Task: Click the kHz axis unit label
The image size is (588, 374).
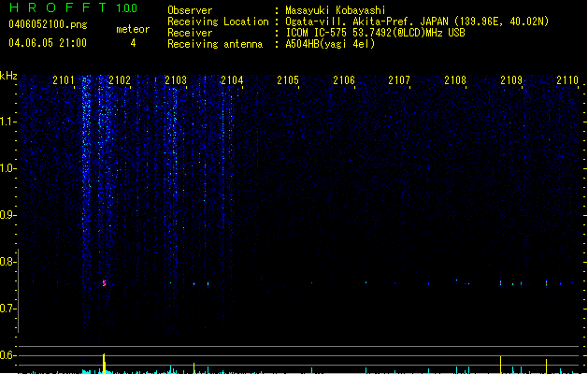Action: [8, 76]
